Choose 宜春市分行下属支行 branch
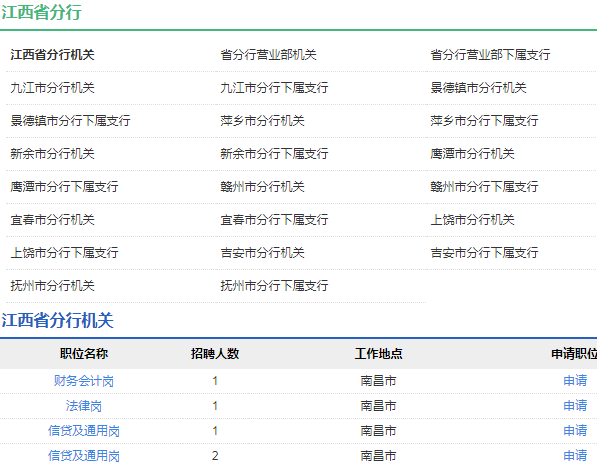This screenshot has height=467, width=597. pyautogui.click(x=274, y=220)
